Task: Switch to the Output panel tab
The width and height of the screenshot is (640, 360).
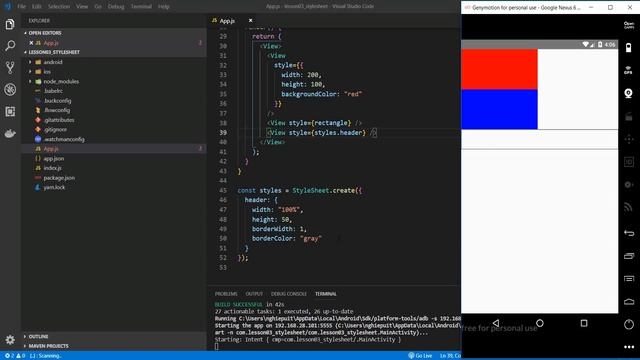Action: tap(254, 294)
